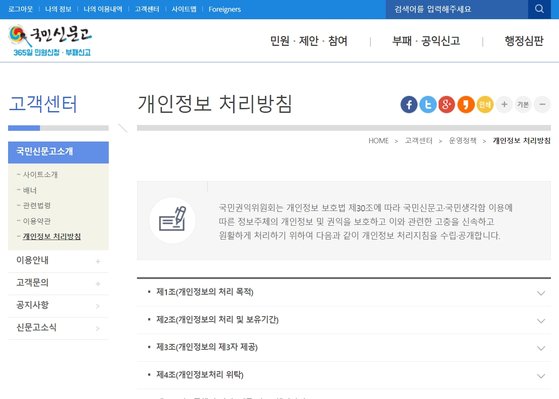
Task: Open 신문고소식 sidebar menu
Action: 58,328
